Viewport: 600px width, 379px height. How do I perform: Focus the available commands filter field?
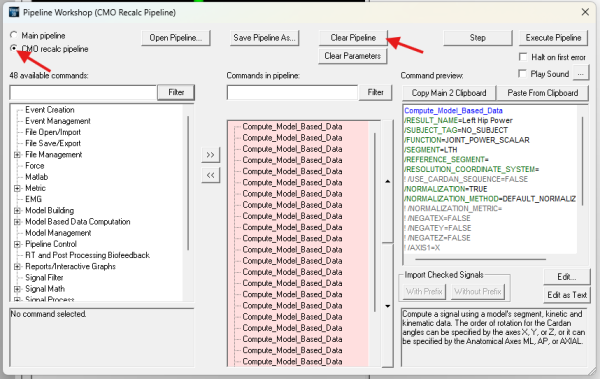pyautogui.click(x=83, y=93)
